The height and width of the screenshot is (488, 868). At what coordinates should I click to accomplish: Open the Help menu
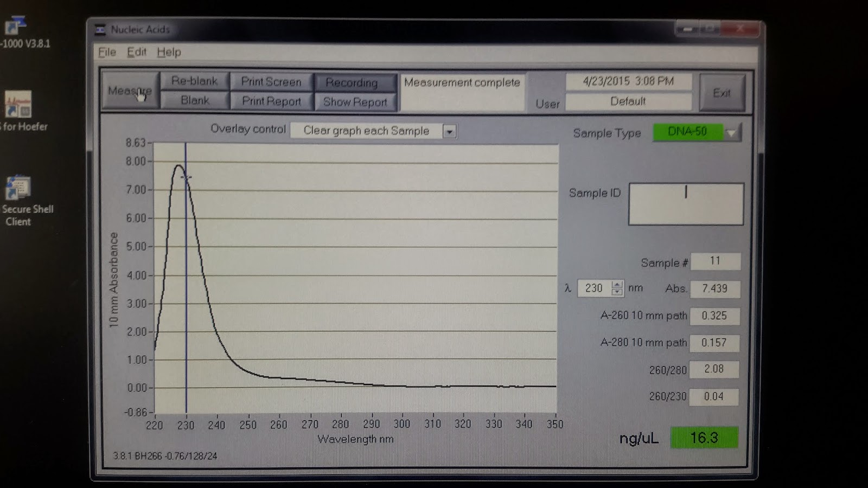[170, 52]
